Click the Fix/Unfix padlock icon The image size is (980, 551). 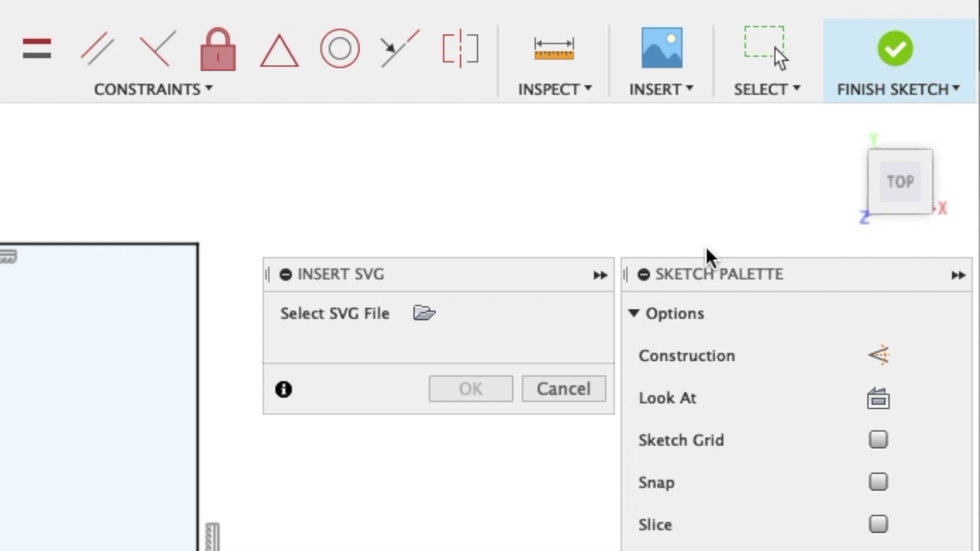(x=218, y=49)
